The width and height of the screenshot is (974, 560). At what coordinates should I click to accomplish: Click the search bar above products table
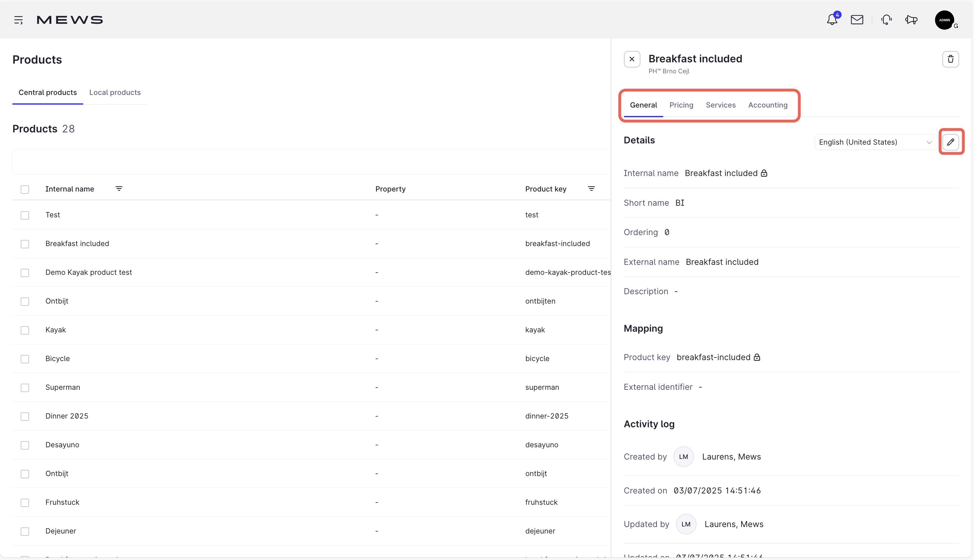[311, 161]
